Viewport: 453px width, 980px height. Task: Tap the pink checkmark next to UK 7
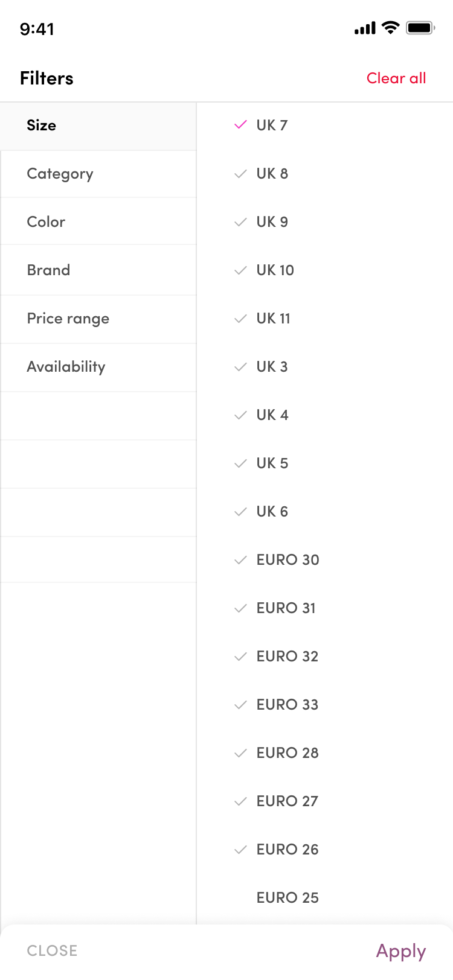point(240,125)
